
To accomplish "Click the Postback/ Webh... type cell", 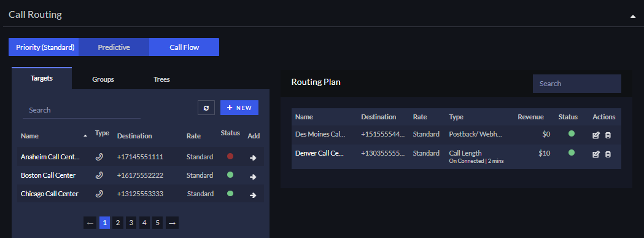I will 475,134.
